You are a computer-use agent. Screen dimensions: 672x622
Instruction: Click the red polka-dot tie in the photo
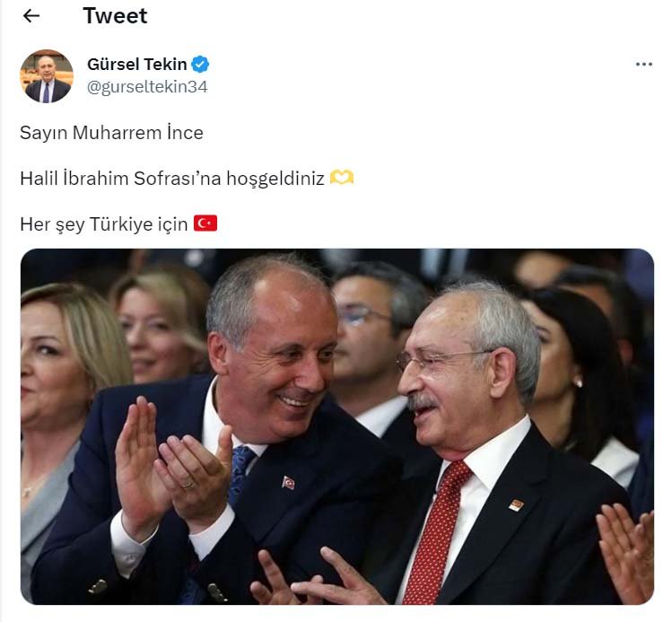pos(435,531)
